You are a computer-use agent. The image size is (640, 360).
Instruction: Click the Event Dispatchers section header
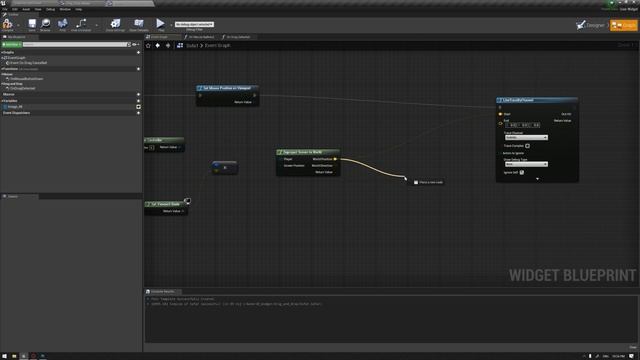[x=17, y=113]
